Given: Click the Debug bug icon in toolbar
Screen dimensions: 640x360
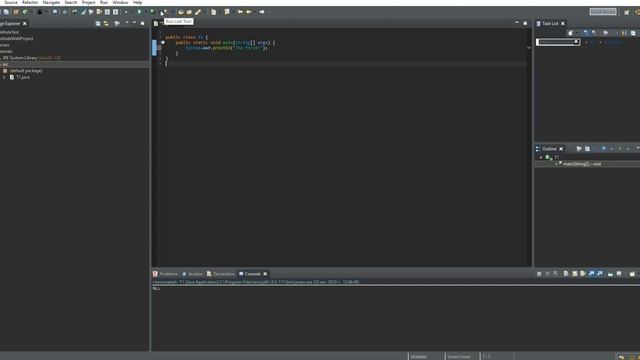Looking at the screenshot, I should pyautogui.click(x=126, y=12).
